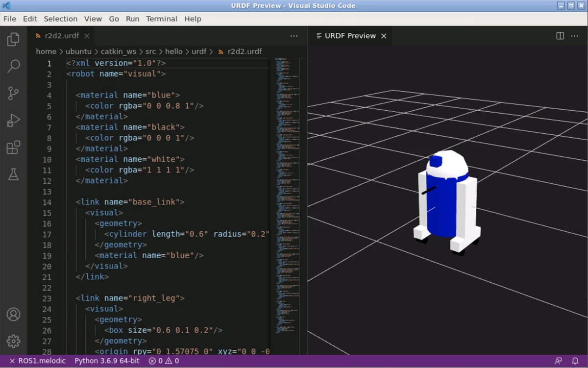Click the rgba="0 0 0.8 1" color line
Image resolution: width=588 pixels, height=368 pixels.
click(x=145, y=106)
